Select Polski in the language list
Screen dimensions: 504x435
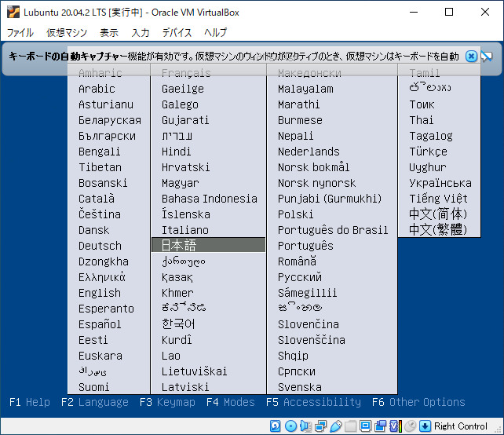(x=295, y=214)
